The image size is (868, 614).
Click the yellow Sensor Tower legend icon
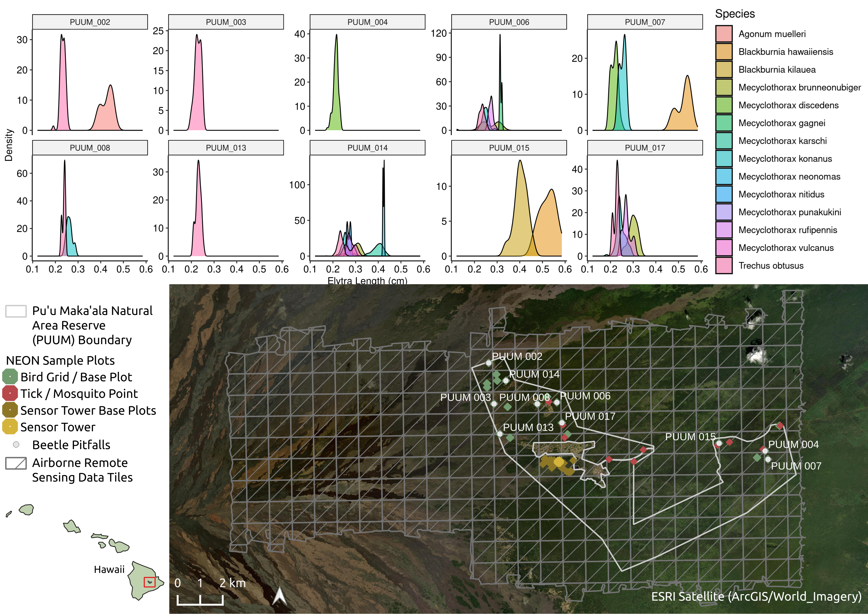click(10, 427)
